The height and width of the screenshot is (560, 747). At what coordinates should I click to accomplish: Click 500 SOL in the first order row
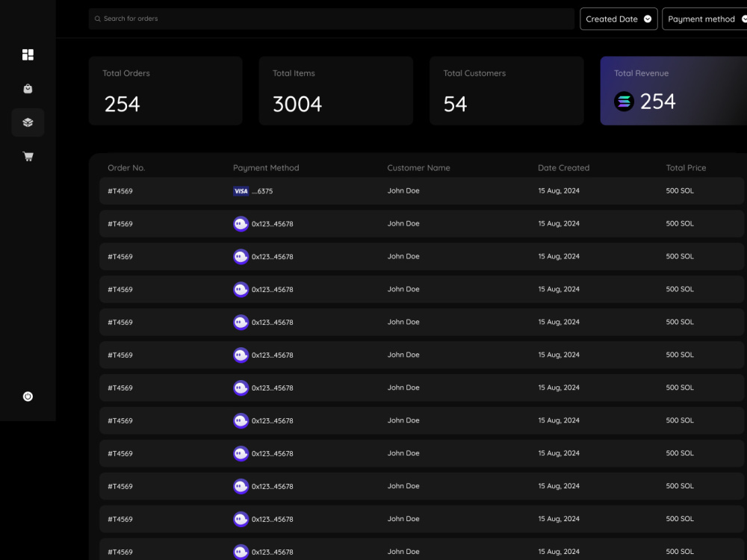point(680,190)
